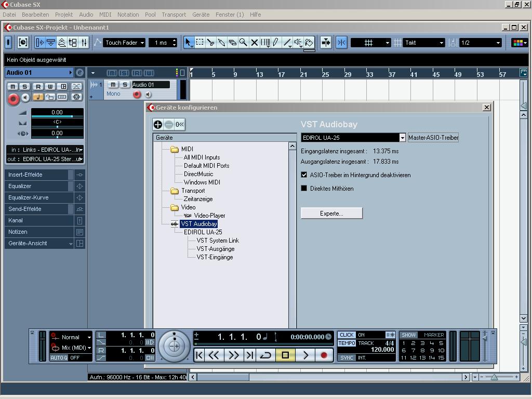The width and height of the screenshot is (532, 399).
Task: Select Video-Player in the device tree
Action: pyautogui.click(x=209, y=216)
